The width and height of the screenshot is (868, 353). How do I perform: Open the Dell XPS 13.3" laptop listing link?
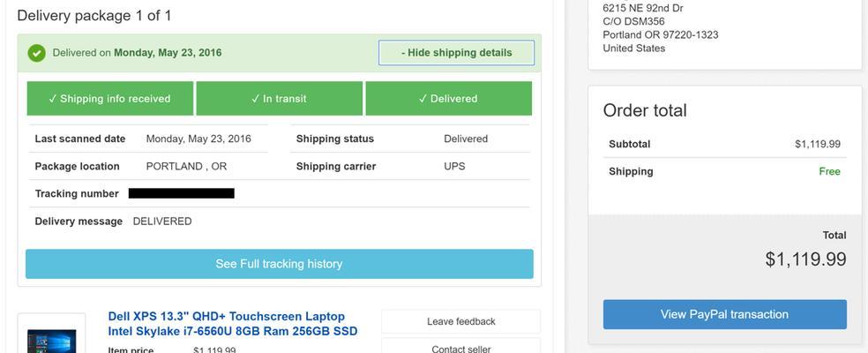pyautogui.click(x=233, y=324)
